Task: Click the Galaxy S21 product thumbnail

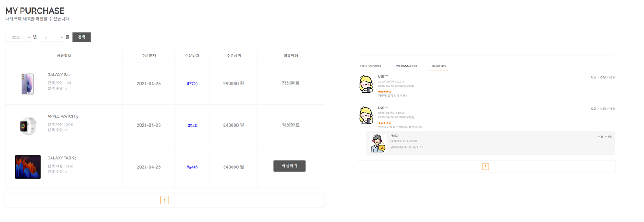Action: click(28, 84)
